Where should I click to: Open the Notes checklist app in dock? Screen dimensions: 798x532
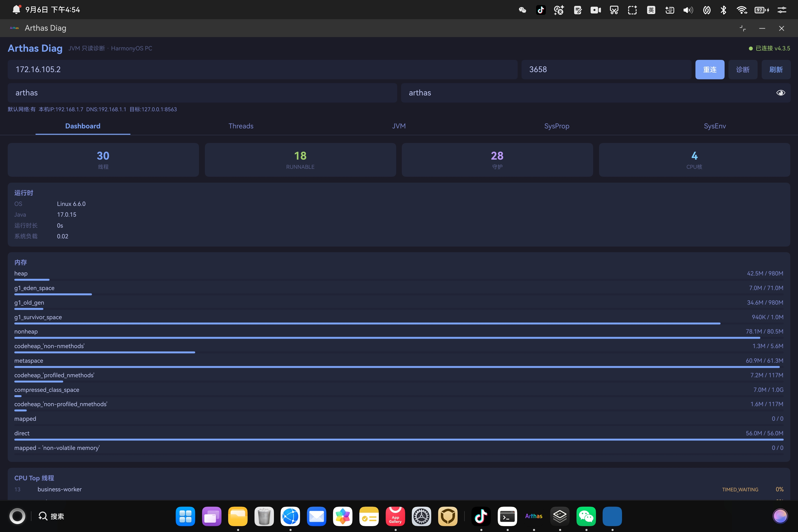pyautogui.click(x=369, y=516)
